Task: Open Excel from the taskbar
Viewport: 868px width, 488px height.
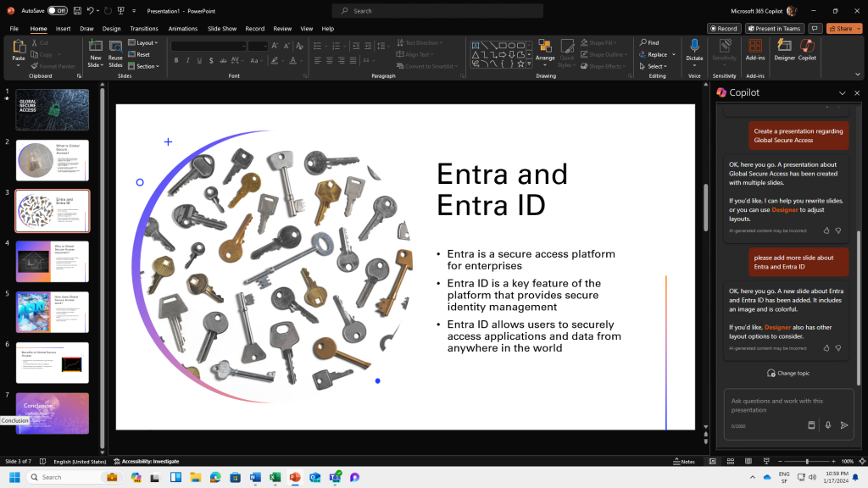Action: click(x=275, y=477)
